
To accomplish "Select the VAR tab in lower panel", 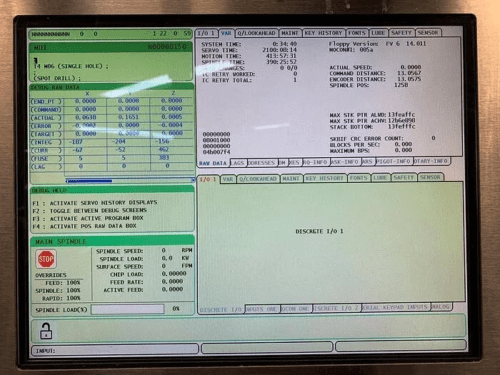I will [x=228, y=179].
